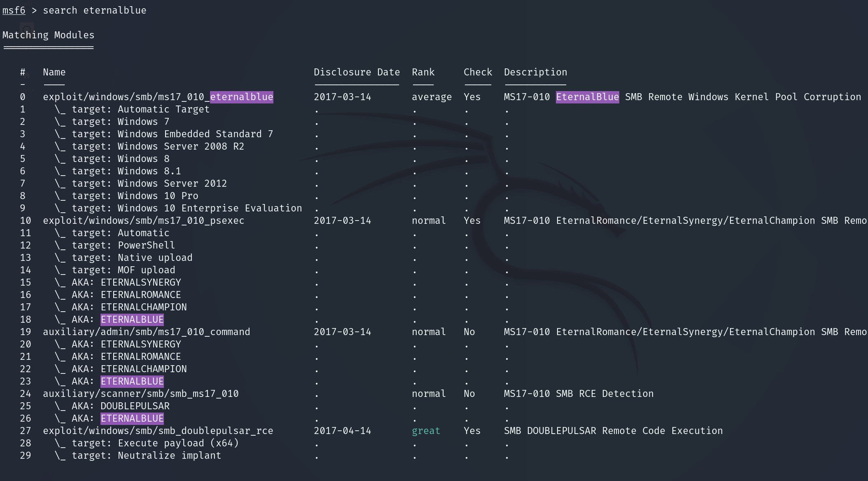Click highlighted ETERNALBLUE on row 18

tap(132, 319)
